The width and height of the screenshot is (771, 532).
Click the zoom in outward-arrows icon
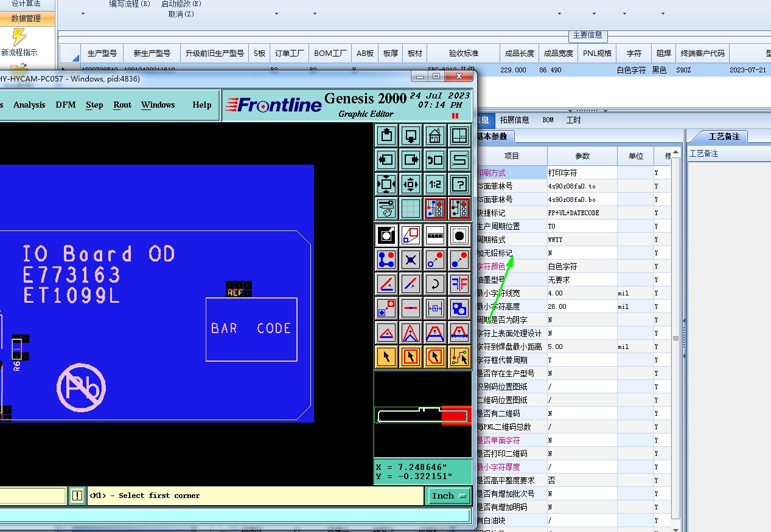pos(386,184)
